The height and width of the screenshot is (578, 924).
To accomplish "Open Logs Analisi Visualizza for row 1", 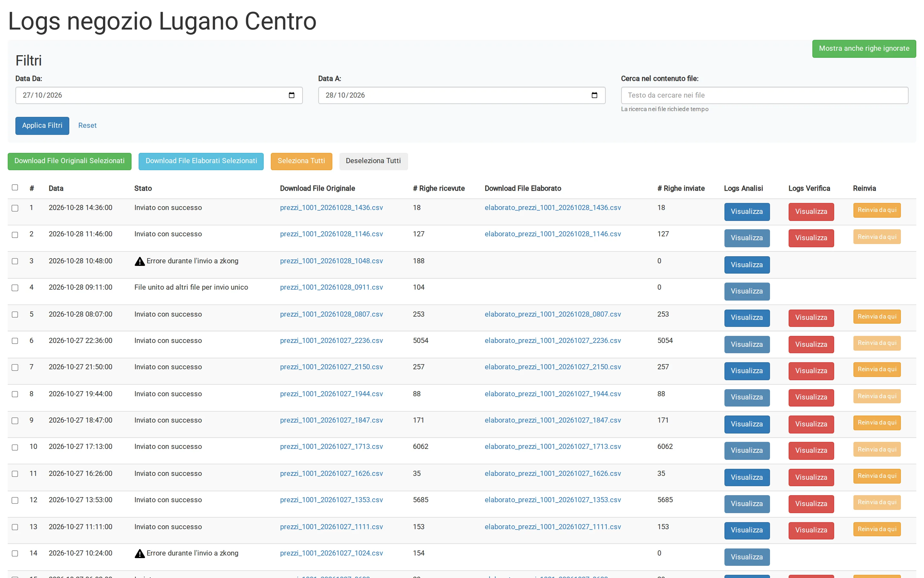I will tap(747, 212).
